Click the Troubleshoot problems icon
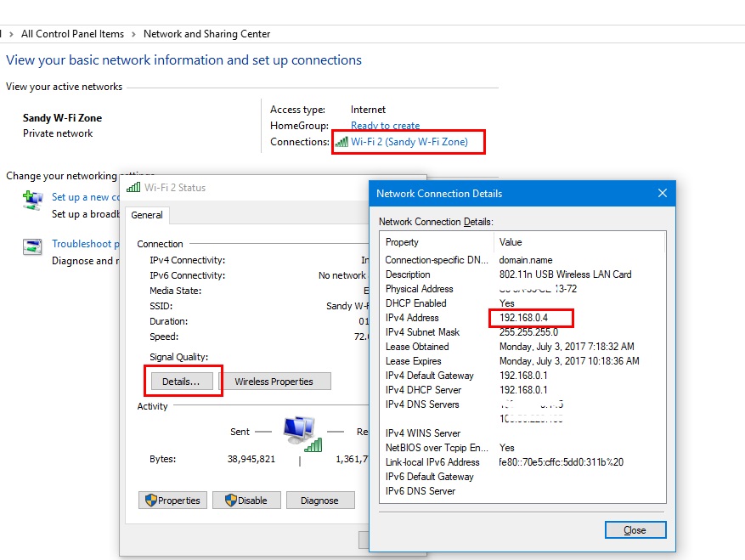 [x=32, y=247]
